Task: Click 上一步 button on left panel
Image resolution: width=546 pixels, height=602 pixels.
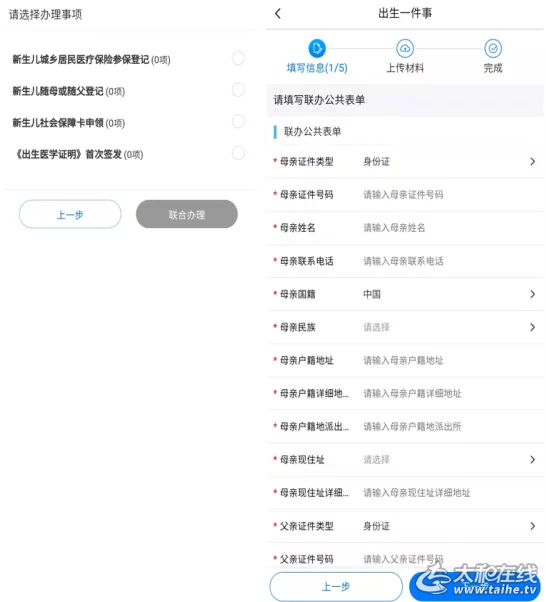Action: coord(70,214)
